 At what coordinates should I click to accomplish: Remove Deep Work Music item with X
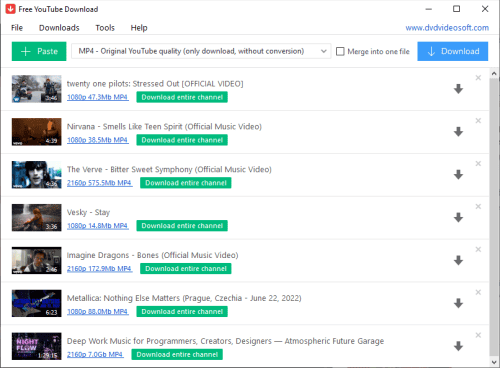point(478,335)
